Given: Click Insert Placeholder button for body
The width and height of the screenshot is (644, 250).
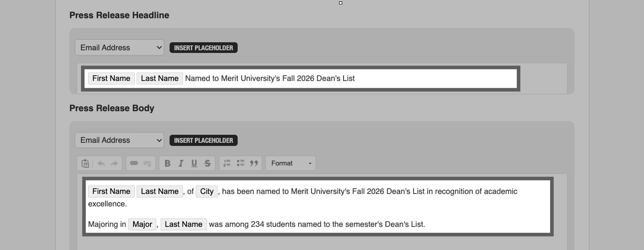Looking at the screenshot, I should pyautogui.click(x=203, y=140).
